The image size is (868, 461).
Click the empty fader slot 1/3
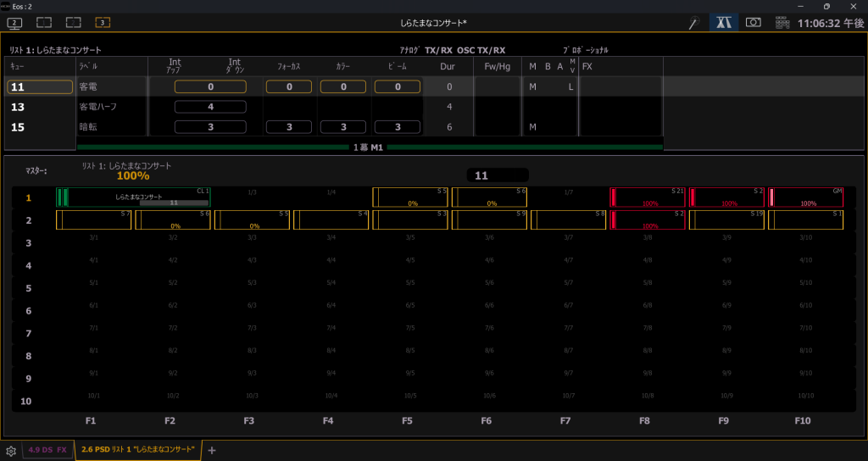point(252,197)
